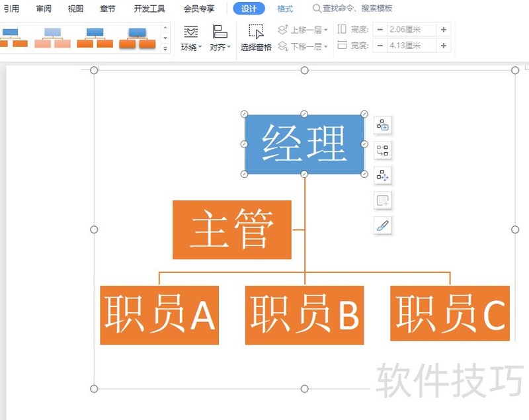
Task: Open the 环绕 dropdown arrow
Action: click(200, 46)
